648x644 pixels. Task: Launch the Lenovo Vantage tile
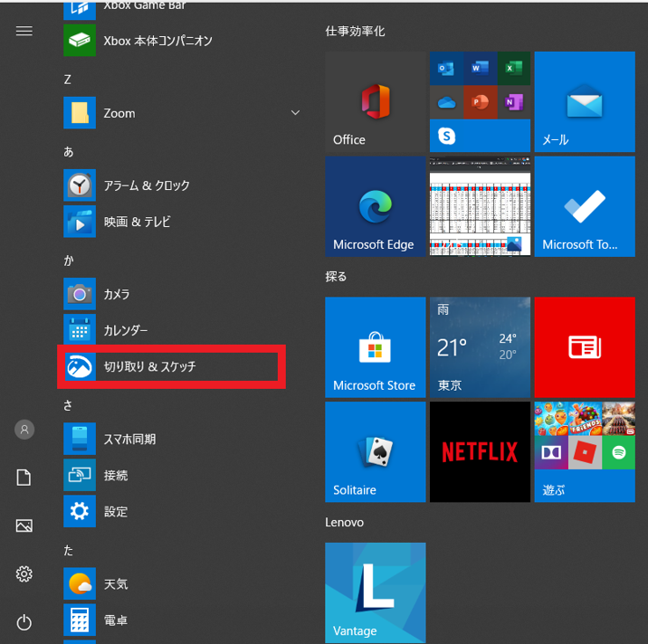(x=376, y=592)
